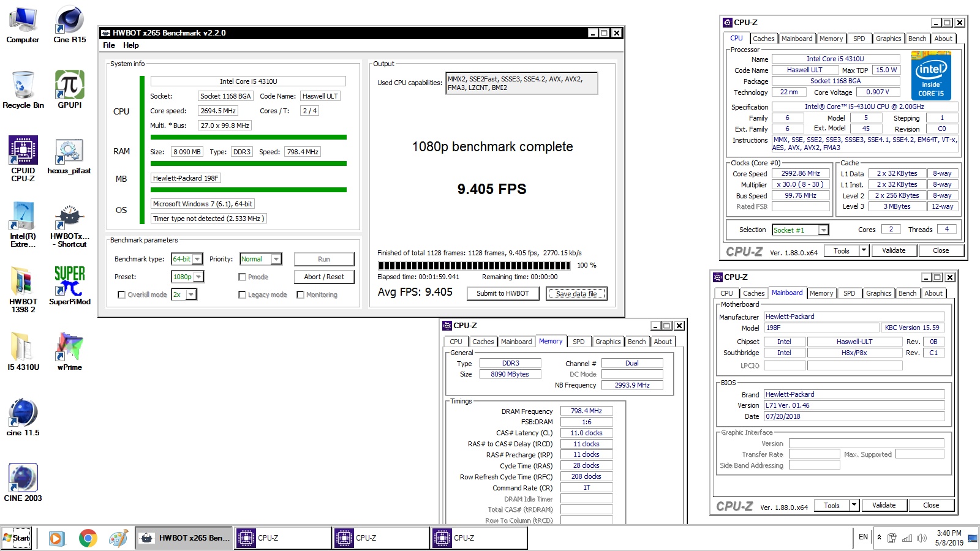This screenshot has width=980, height=551.
Task: Click Submit to HWBOT button
Action: [x=503, y=293]
